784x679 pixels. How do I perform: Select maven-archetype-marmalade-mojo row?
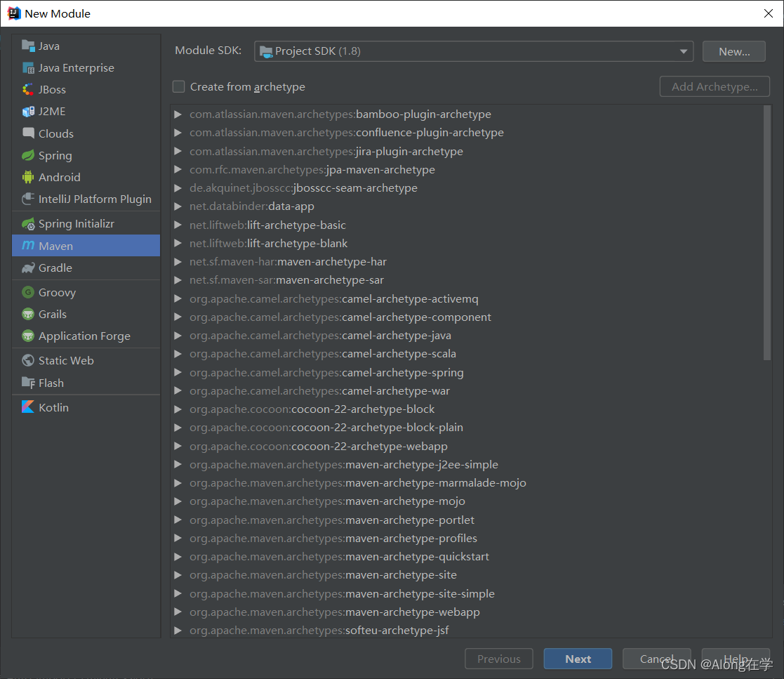(467, 483)
